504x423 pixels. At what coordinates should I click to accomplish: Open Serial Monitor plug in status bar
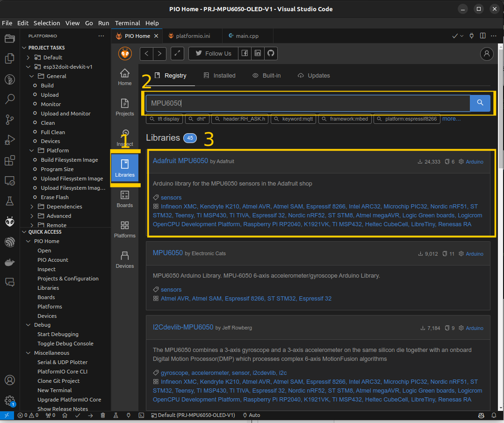[x=129, y=415]
